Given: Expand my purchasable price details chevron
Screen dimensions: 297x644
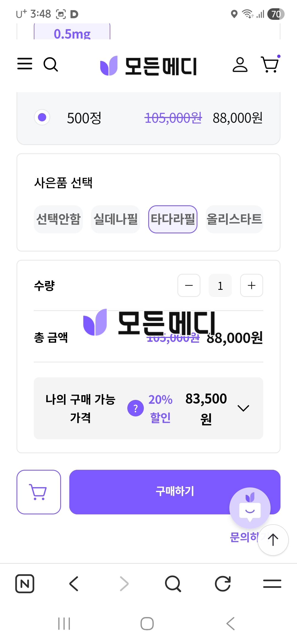Looking at the screenshot, I should (243, 408).
